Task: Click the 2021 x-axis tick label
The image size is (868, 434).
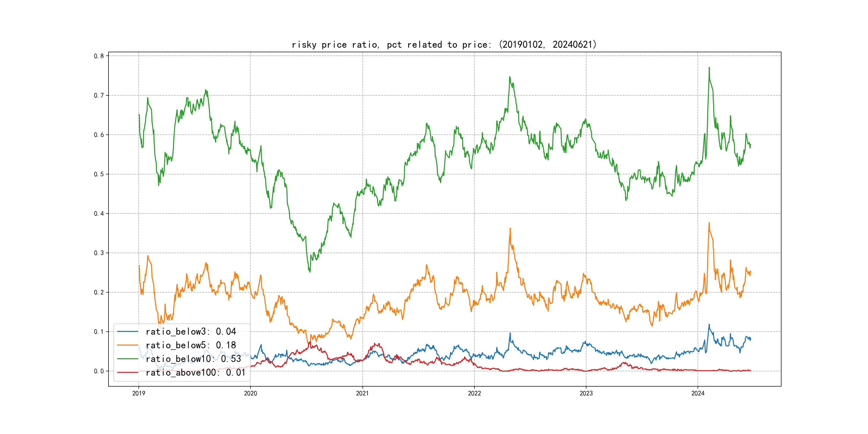Action: click(362, 393)
